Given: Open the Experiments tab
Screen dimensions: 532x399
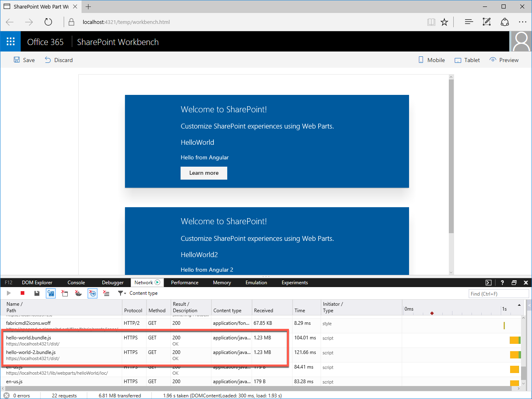Looking at the screenshot, I should click(295, 283).
